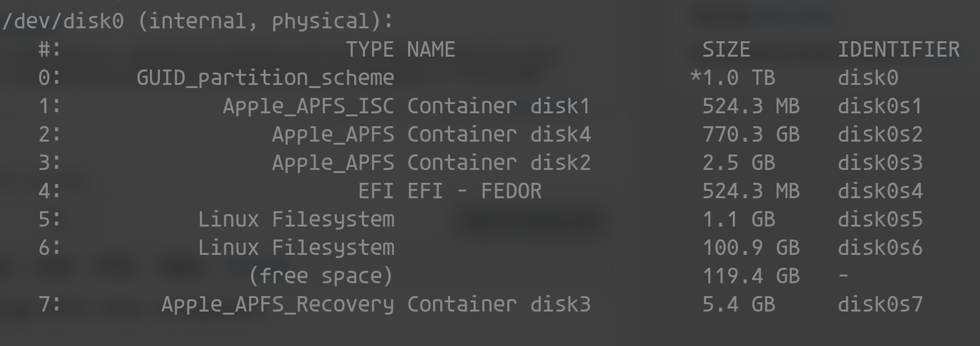Image resolution: width=980 pixels, height=346 pixels.
Task: Click the GUID_partition_scheme text
Action: pos(265,78)
